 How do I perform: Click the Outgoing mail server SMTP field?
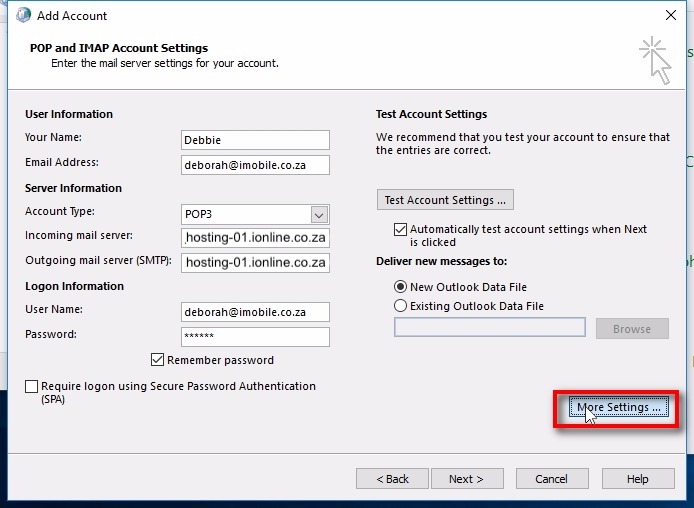[255, 262]
